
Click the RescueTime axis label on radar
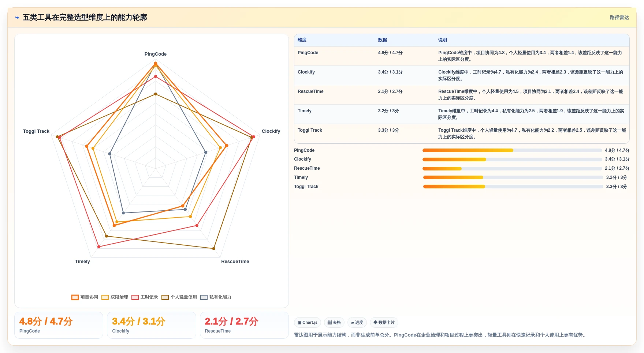[235, 261]
